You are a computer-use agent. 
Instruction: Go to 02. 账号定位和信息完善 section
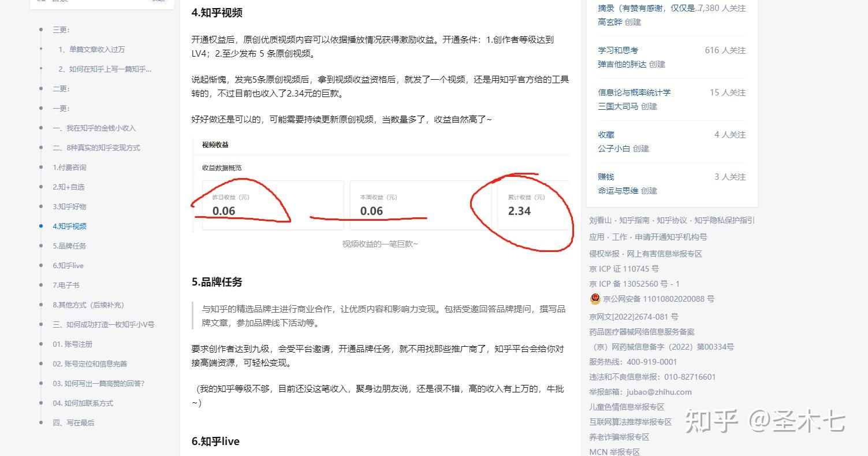tap(90, 364)
